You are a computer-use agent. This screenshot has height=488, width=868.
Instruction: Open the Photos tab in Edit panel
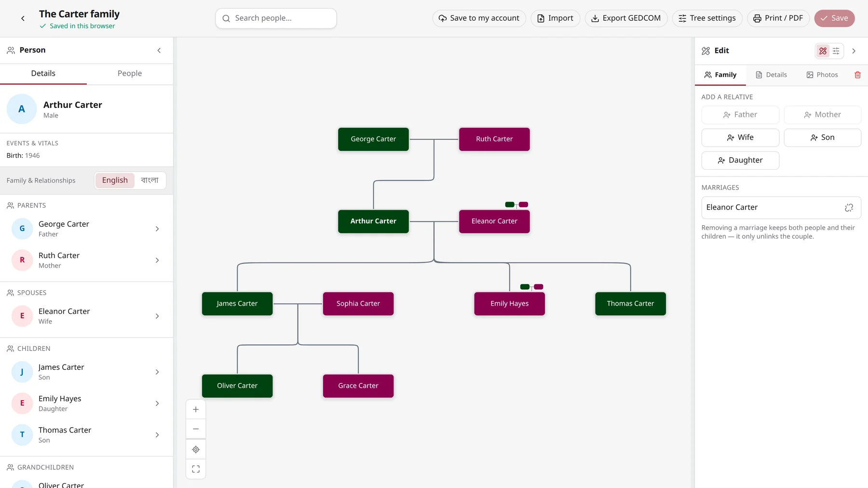[822, 75]
